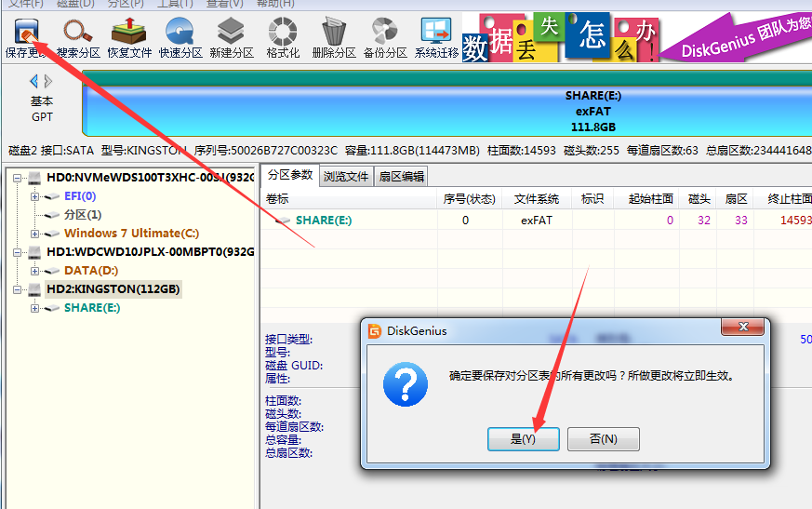Screen dimensions: 812x509
Task: Click the 磁头 column header
Action: tap(699, 199)
